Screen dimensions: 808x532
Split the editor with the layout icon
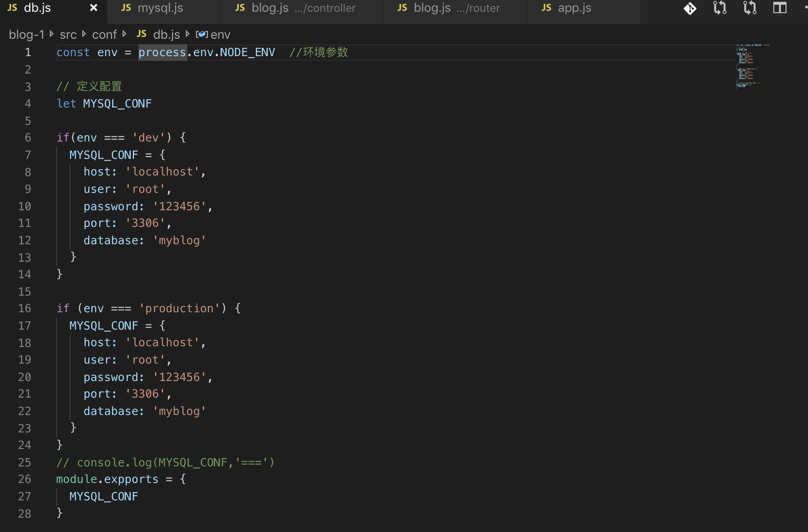[780, 8]
